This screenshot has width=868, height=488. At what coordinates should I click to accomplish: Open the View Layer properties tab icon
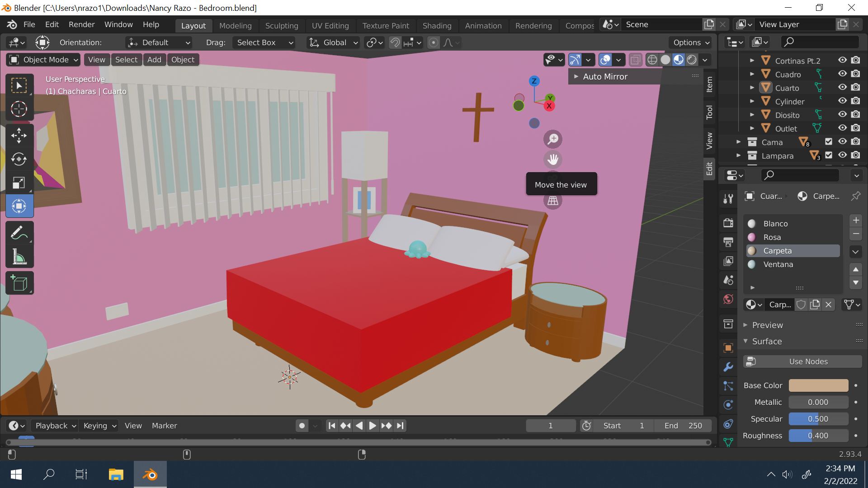click(728, 261)
